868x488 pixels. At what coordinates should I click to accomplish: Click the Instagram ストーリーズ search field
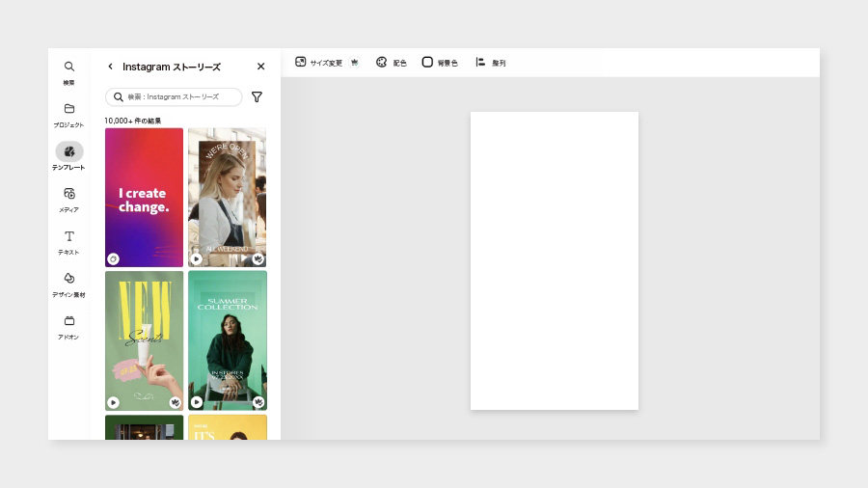tap(174, 96)
